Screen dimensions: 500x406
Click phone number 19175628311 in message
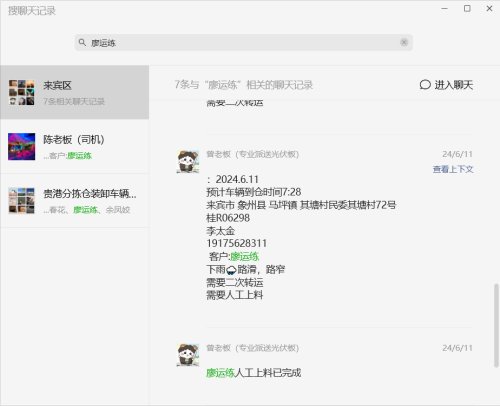tap(237, 243)
